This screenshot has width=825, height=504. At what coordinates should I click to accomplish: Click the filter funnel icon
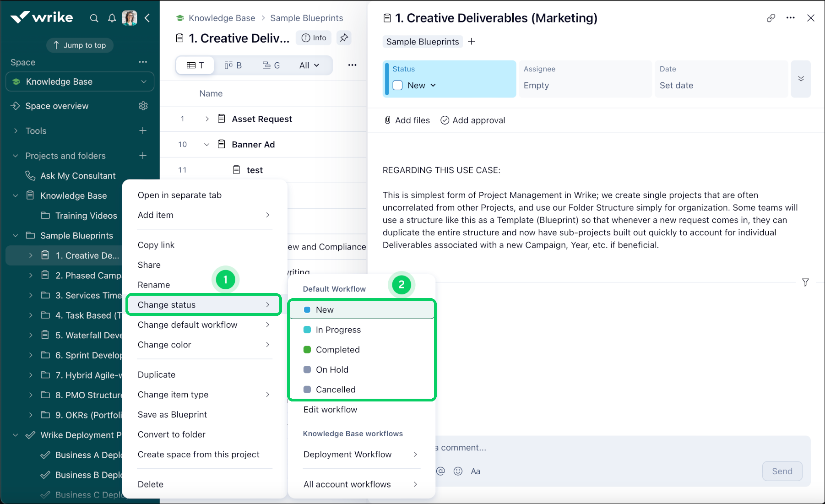tap(805, 282)
